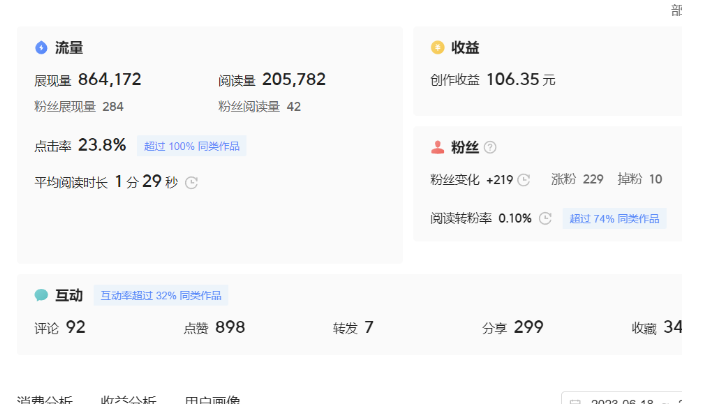Open the 用户画像 tab
The height and width of the screenshot is (414, 706).
point(212,403)
